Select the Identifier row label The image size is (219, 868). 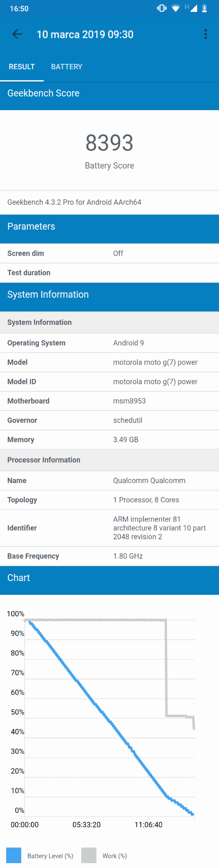[x=22, y=528]
